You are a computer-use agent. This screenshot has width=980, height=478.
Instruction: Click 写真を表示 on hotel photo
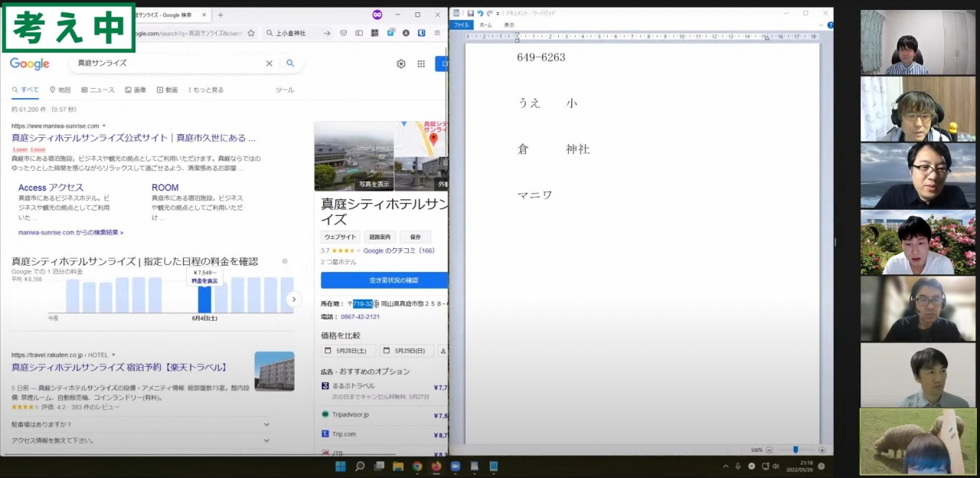(375, 185)
